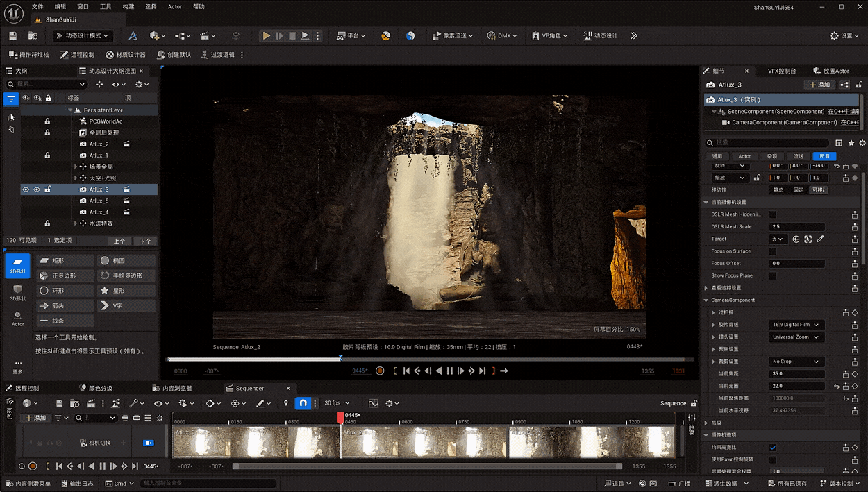Open the No Crop dropdown

[x=796, y=362]
